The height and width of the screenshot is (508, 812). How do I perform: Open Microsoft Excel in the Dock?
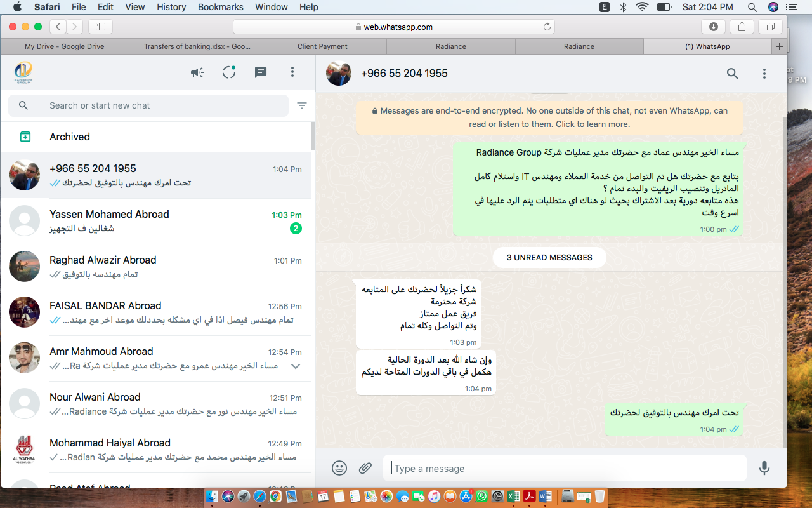click(514, 496)
